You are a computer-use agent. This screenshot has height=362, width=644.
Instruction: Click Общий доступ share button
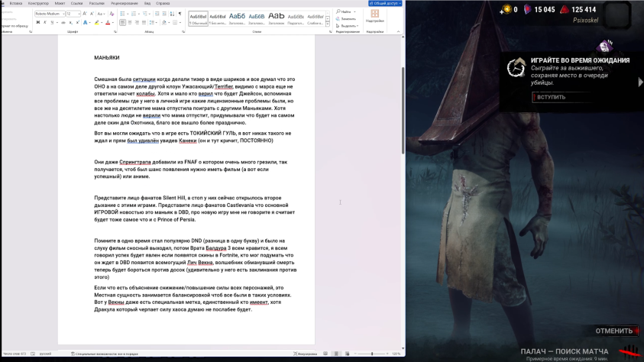click(x=385, y=3)
